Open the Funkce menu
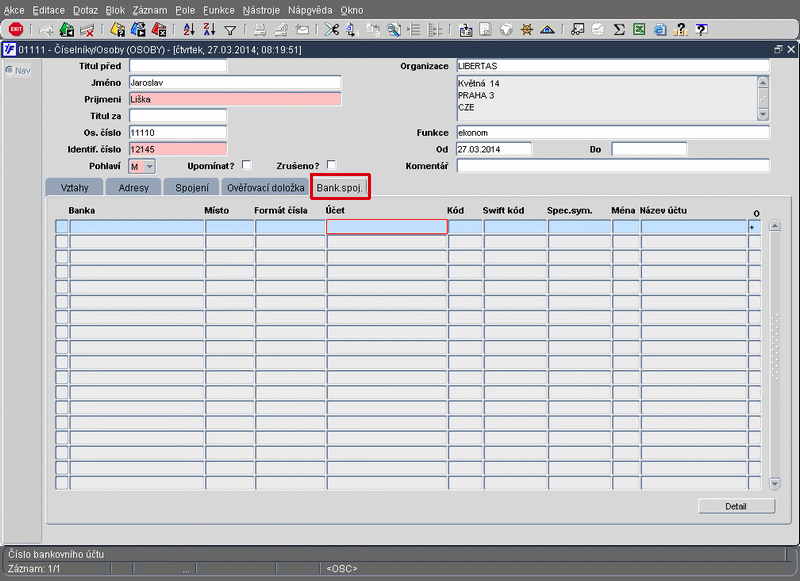Viewport: 800px width, 581px height. click(219, 10)
